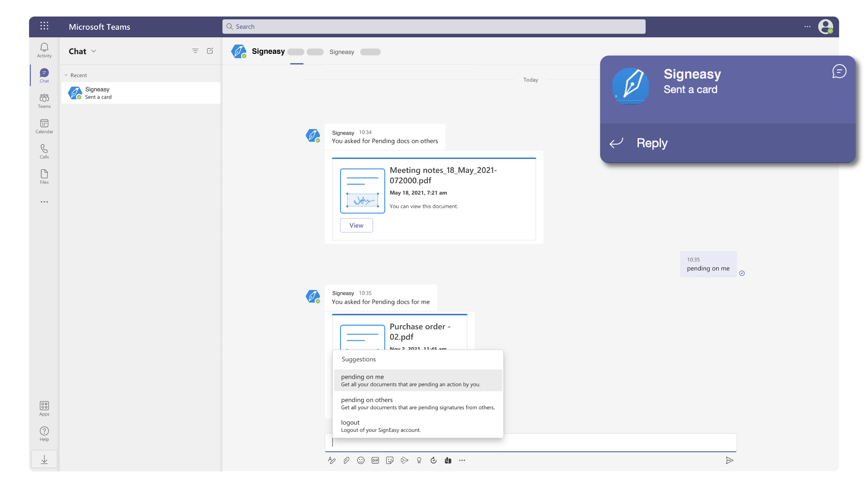Open the Chat header dropdown chevron
Viewport: 868px width, 488px height.
click(x=94, y=51)
